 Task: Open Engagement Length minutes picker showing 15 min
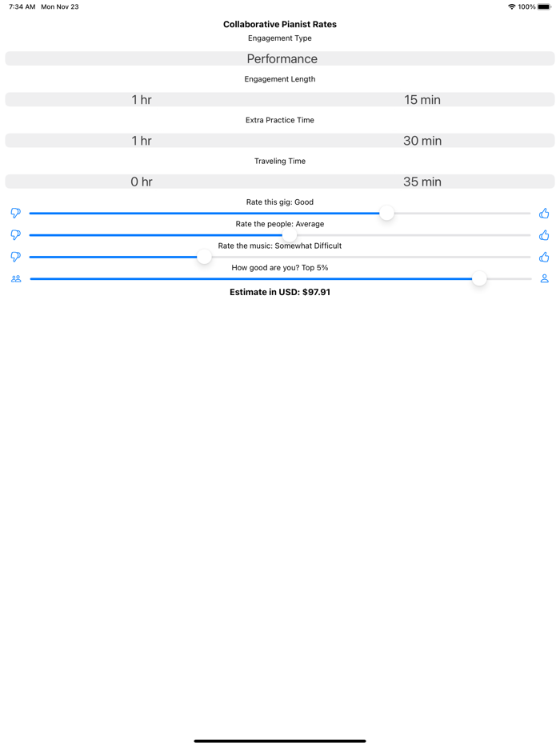click(x=422, y=100)
